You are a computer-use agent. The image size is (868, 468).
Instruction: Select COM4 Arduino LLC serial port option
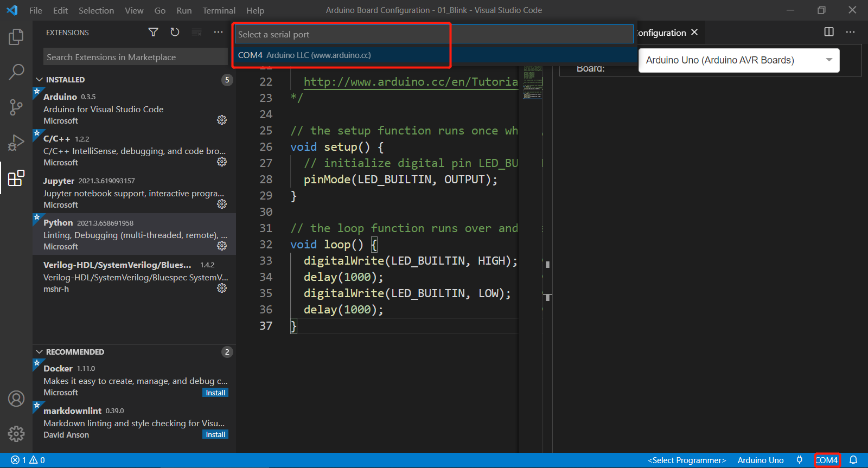click(437, 55)
